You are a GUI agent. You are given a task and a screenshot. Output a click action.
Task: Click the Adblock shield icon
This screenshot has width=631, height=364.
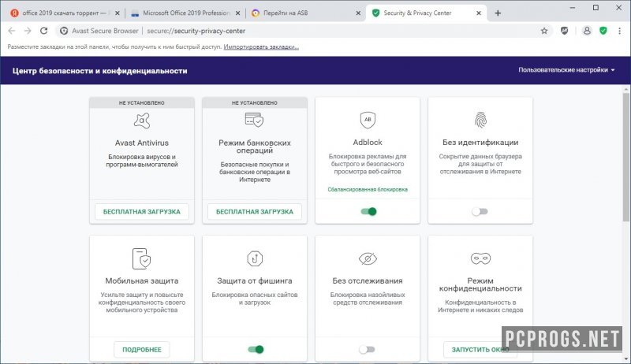pyautogui.click(x=368, y=120)
